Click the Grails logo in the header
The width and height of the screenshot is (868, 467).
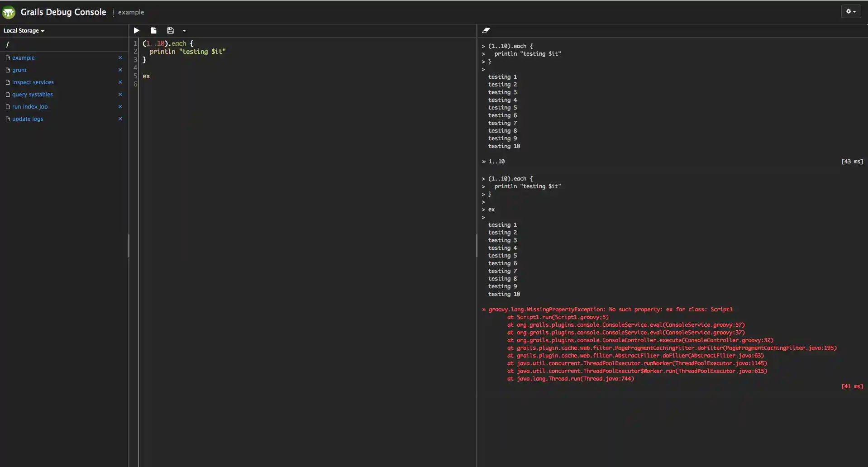click(x=8, y=12)
